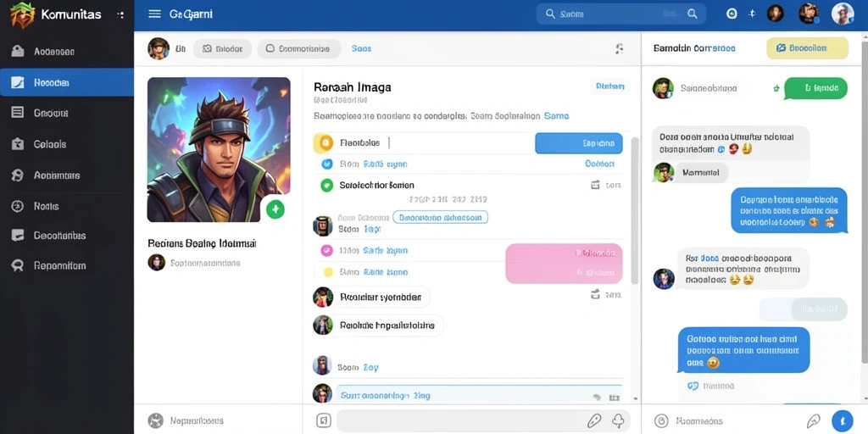Click the bell icon beside center message bar
The image size is (868, 434).
click(618, 420)
